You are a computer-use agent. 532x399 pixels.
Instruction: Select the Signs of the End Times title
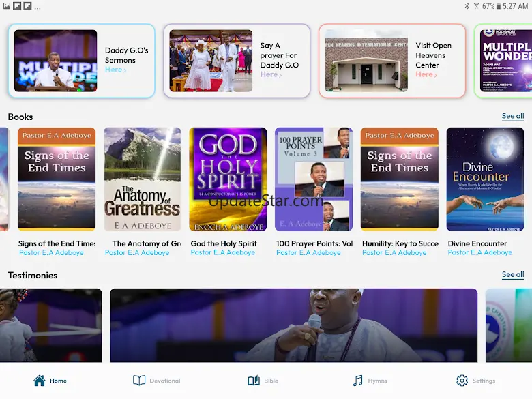57,243
